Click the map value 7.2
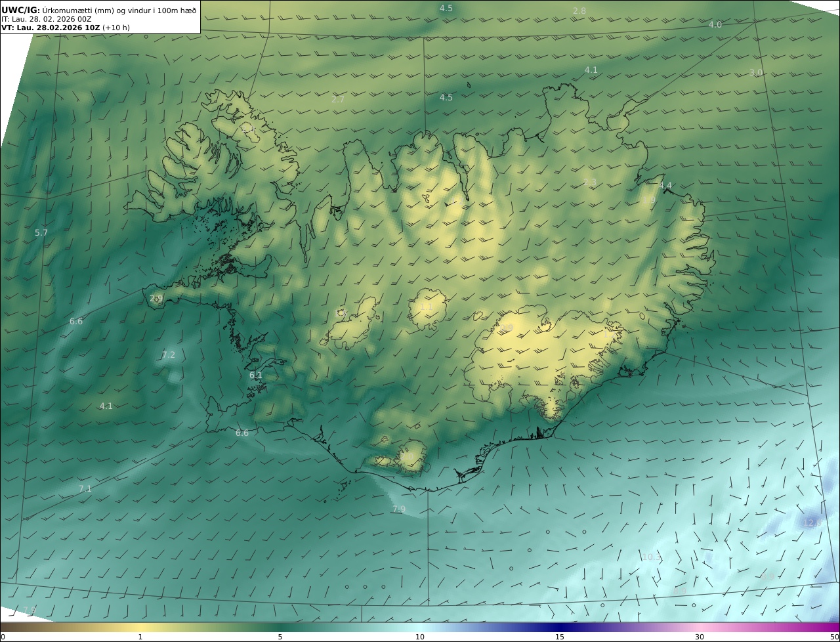The height and width of the screenshot is (642, 840). pos(169,355)
